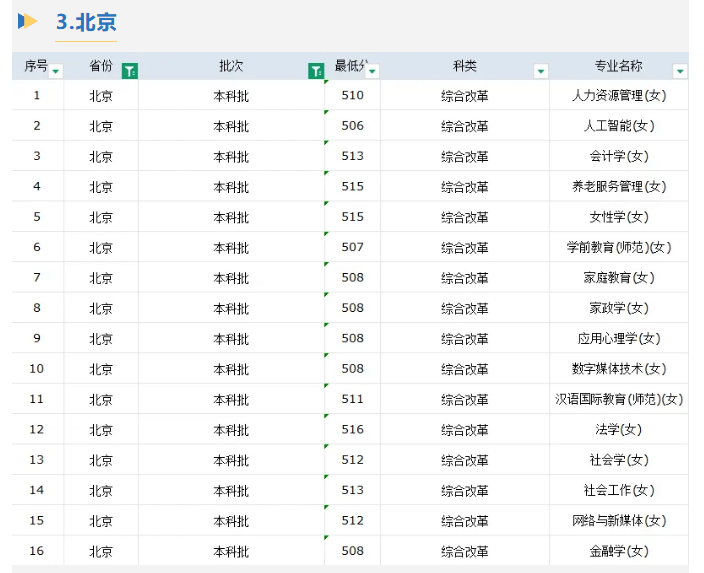
Task: Select 序号 cell 8
Action: click(x=37, y=308)
